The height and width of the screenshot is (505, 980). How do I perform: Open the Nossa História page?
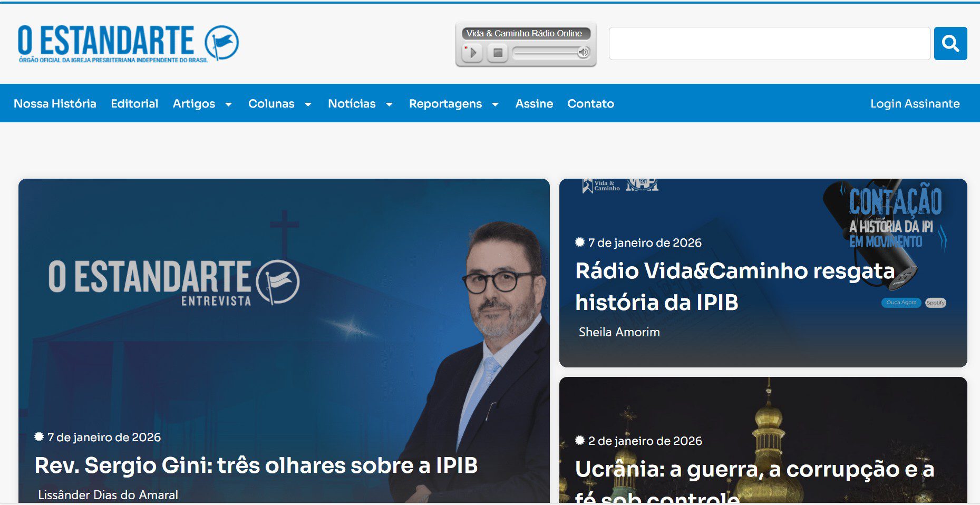pyautogui.click(x=55, y=103)
